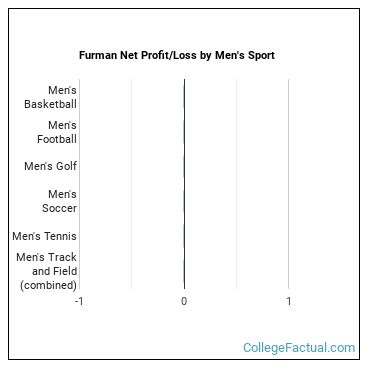Click the 0 axis tick label
Viewport: 370px width, 370px height.
(184, 301)
